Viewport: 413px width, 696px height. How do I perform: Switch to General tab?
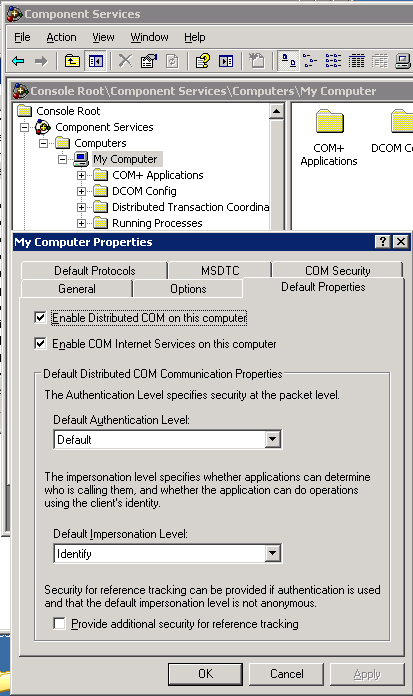(76, 289)
